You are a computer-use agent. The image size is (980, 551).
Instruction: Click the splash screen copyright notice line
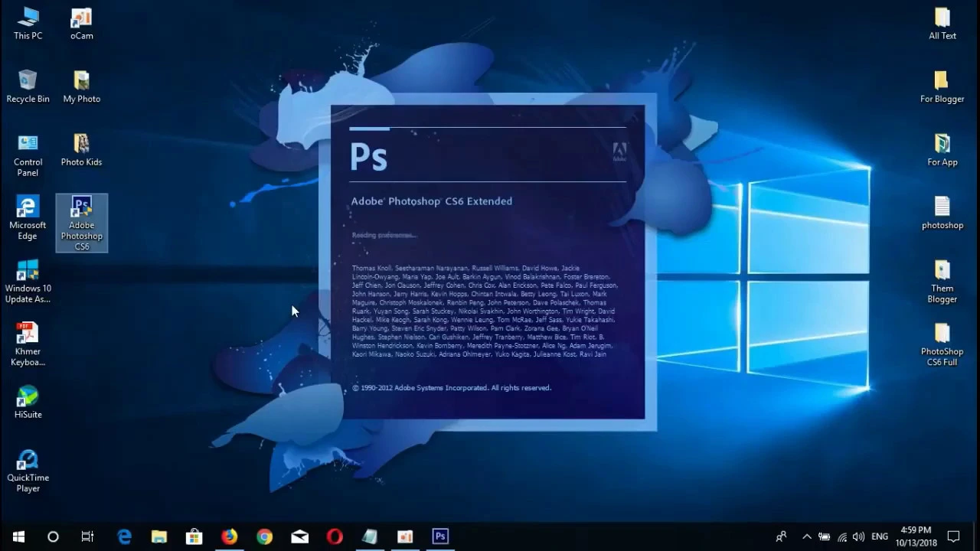click(x=452, y=388)
